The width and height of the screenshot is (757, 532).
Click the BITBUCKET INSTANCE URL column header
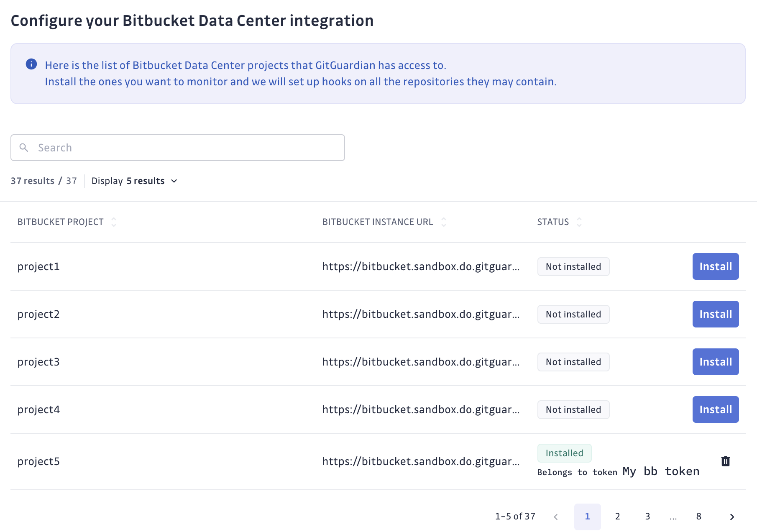pos(378,222)
